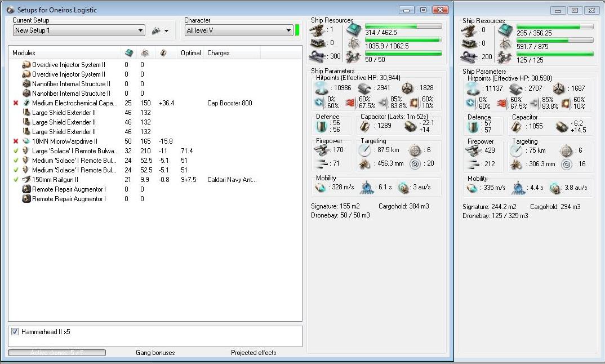This screenshot has height=364, width=605.
Task: Click the Optimal column header
Action: [190, 53]
